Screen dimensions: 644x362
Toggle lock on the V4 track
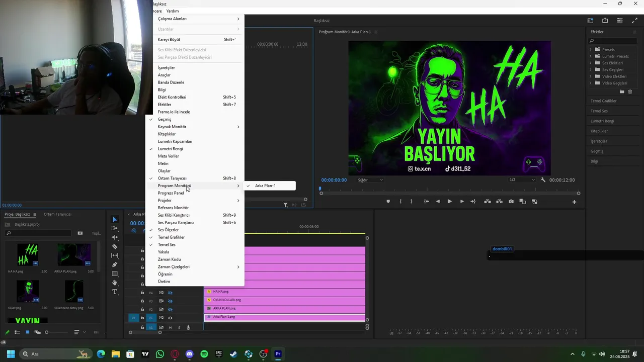tap(142, 293)
